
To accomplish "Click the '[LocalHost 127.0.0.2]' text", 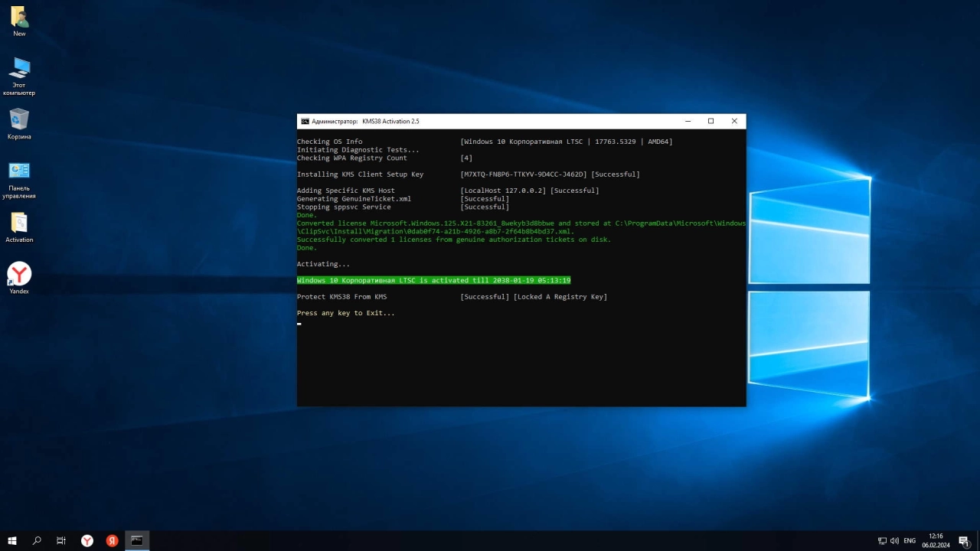I will (x=503, y=191).
